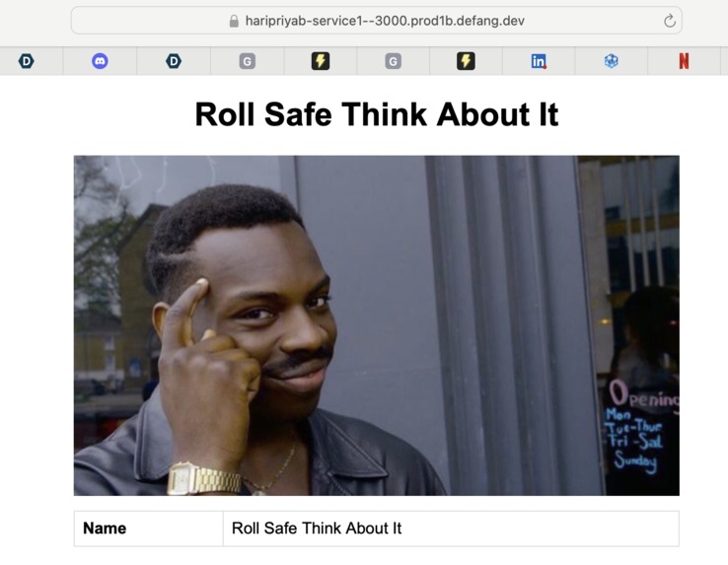728x565 pixels.
Task: Reload the page with the refresh icon
Action: 669,21
